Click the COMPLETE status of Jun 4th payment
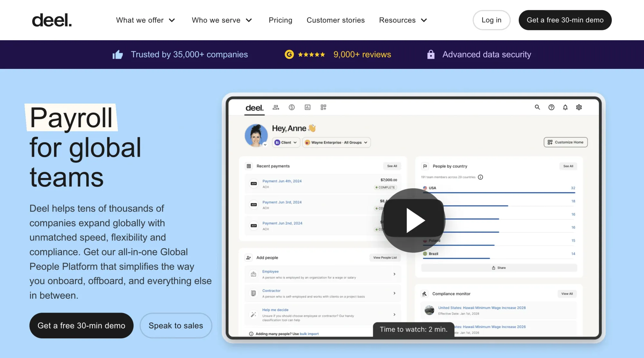The height and width of the screenshot is (358, 644). coord(385,187)
